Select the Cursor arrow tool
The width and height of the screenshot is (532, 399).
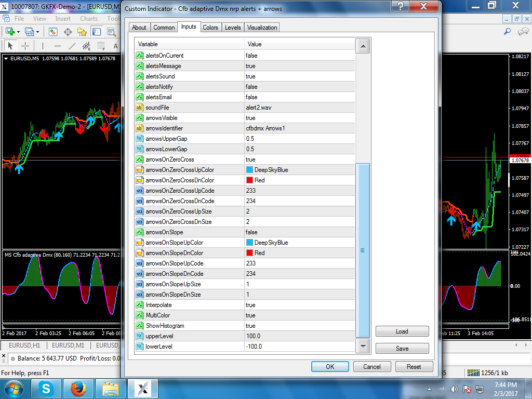click(x=10, y=46)
